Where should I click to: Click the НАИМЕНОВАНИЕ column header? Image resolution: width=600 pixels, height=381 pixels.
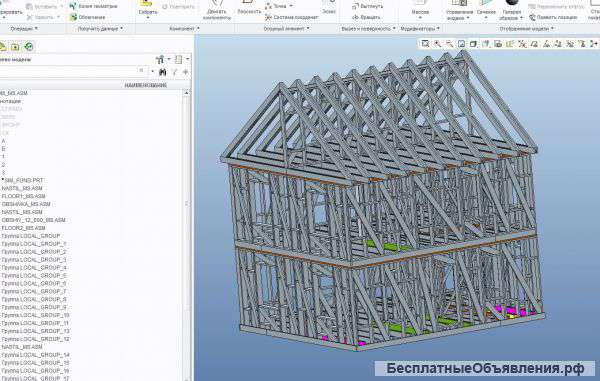tap(145, 85)
